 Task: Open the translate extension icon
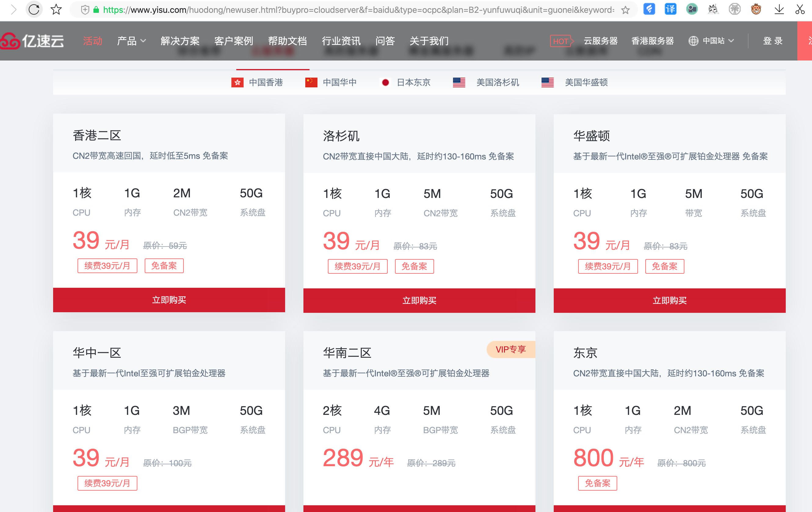pyautogui.click(x=670, y=9)
